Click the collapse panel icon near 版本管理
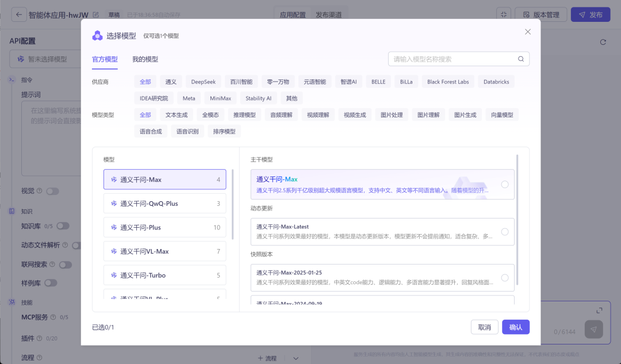 click(x=503, y=14)
